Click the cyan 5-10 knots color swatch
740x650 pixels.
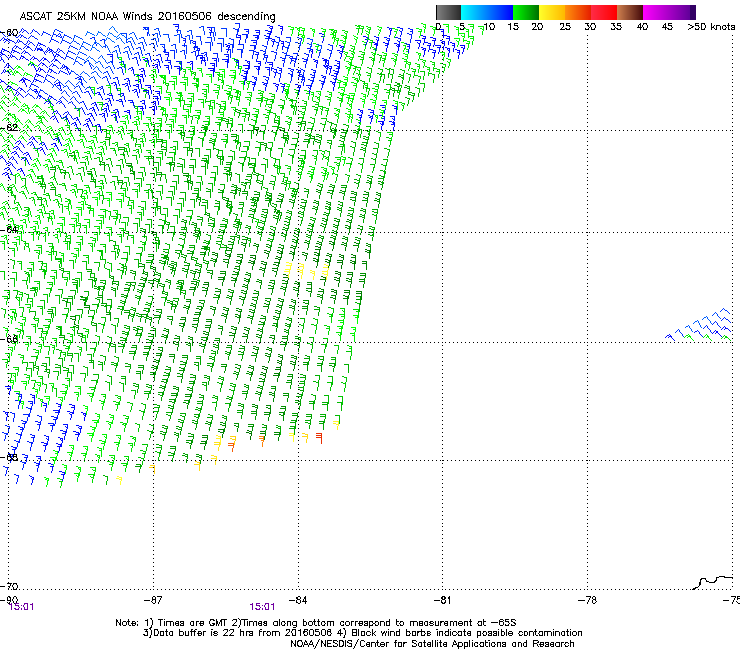tap(474, 12)
